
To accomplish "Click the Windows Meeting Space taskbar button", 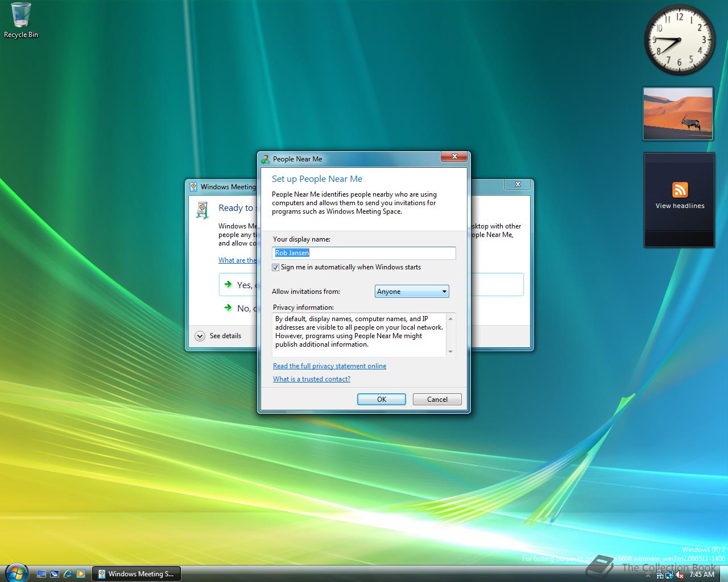I will click(136, 574).
